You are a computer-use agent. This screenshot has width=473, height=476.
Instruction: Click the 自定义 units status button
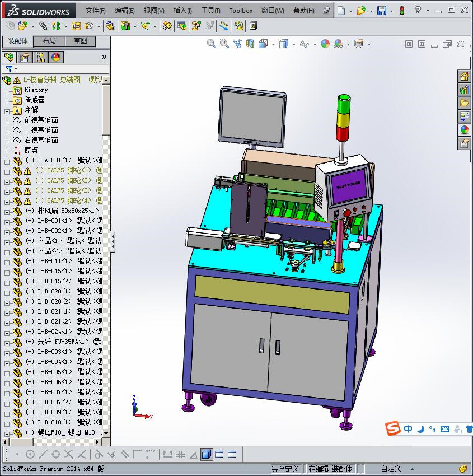point(391,469)
